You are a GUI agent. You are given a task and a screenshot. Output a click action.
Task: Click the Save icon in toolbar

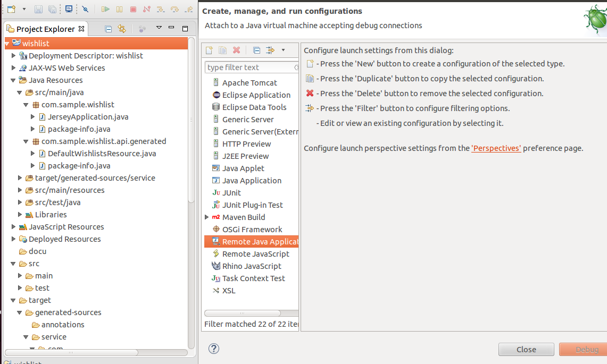pyautogui.click(x=38, y=9)
